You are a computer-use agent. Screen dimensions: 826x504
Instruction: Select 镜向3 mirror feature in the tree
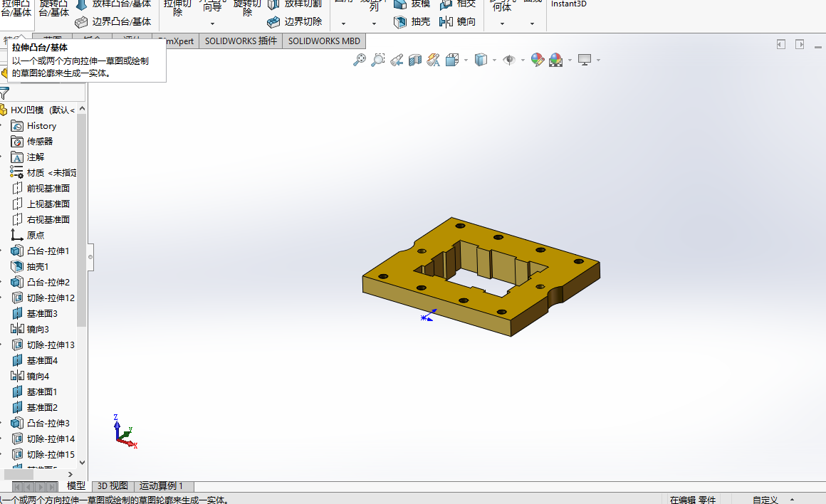pos(30,330)
